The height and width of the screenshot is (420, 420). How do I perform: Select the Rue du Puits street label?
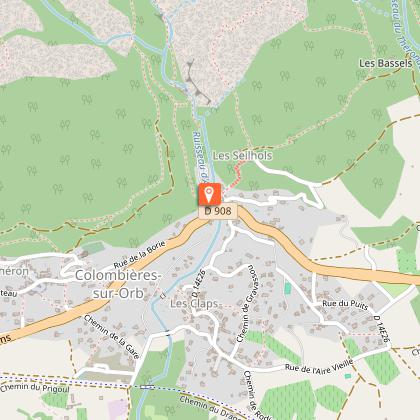click(345, 304)
